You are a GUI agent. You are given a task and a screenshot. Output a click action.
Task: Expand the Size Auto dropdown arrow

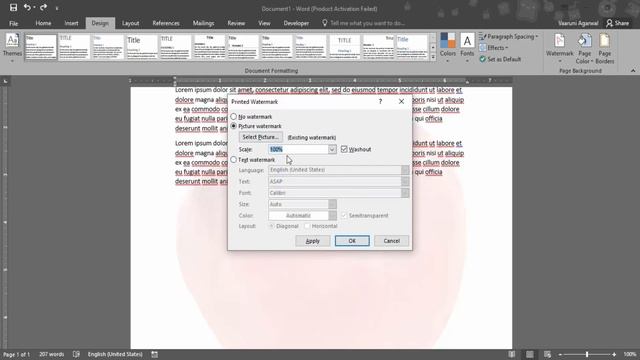333,204
